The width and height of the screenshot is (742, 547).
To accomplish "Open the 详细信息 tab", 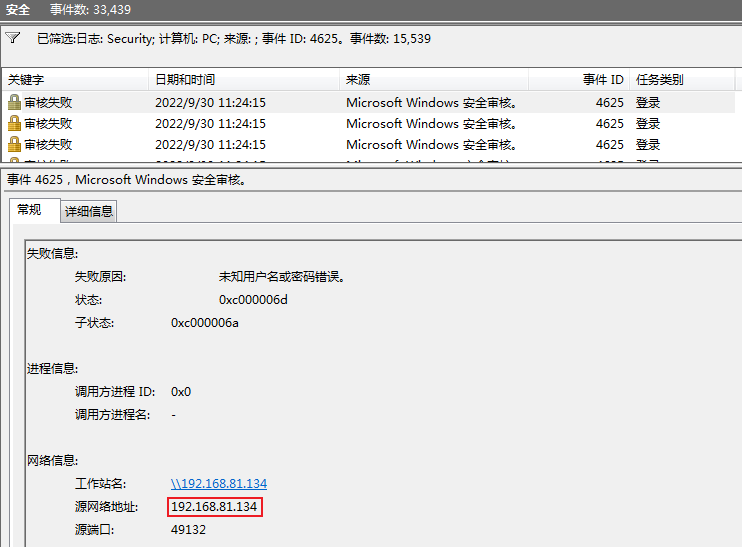I will (x=89, y=211).
